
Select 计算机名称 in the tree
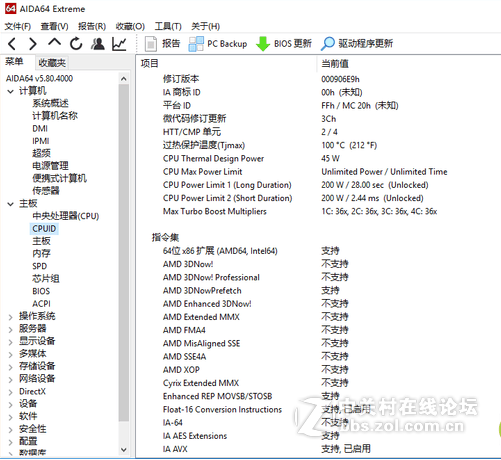tap(55, 116)
